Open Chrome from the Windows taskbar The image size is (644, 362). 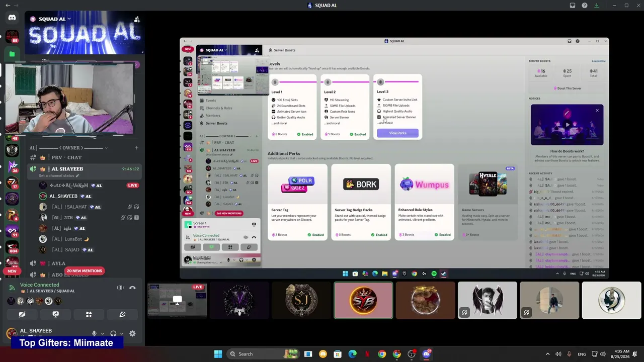[382, 354]
